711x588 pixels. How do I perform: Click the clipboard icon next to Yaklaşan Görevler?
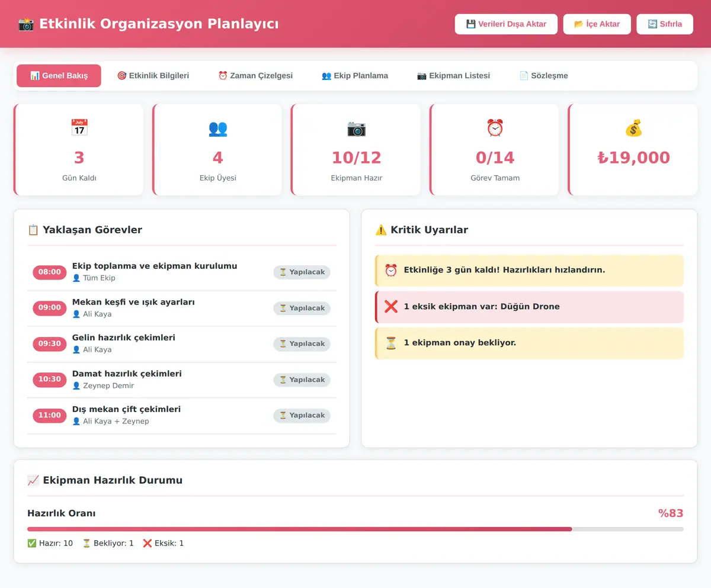pos(33,230)
